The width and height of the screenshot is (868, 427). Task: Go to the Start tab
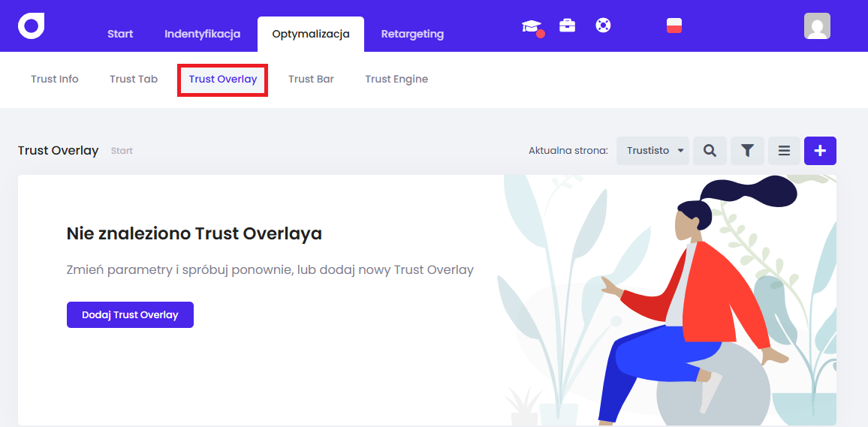pos(120,35)
